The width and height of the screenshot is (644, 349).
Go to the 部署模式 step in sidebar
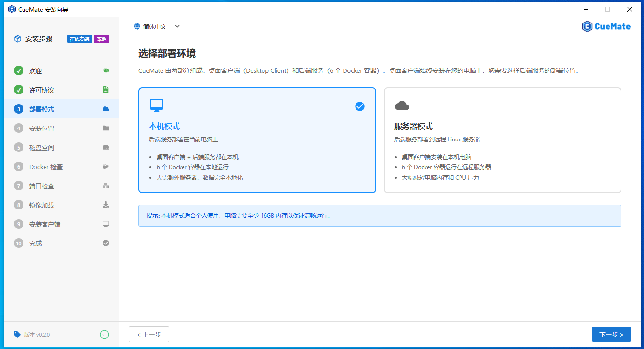point(42,109)
